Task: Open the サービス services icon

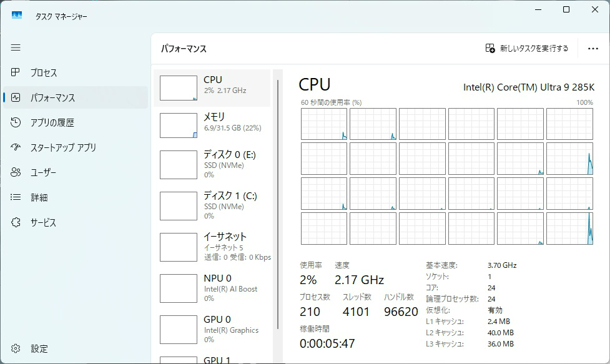Action: [x=16, y=222]
